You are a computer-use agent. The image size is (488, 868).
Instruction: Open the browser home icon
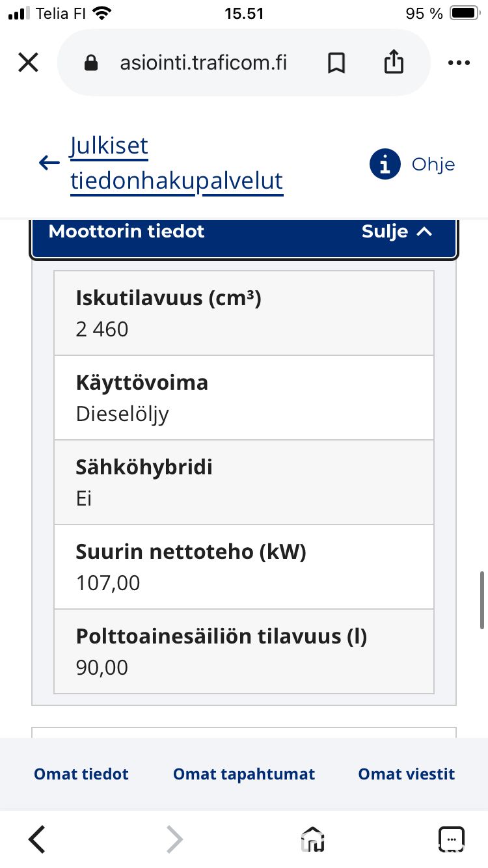click(x=312, y=839)
